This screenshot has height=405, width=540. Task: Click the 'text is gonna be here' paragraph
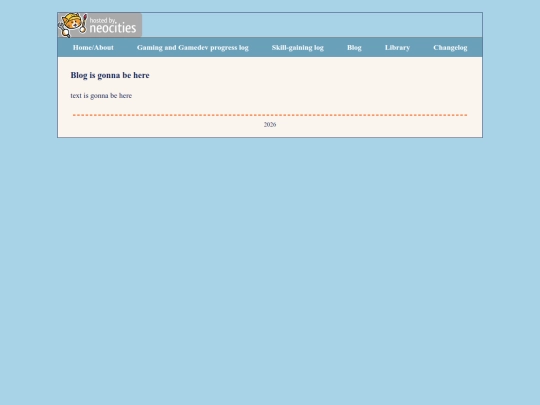point(101,95)
